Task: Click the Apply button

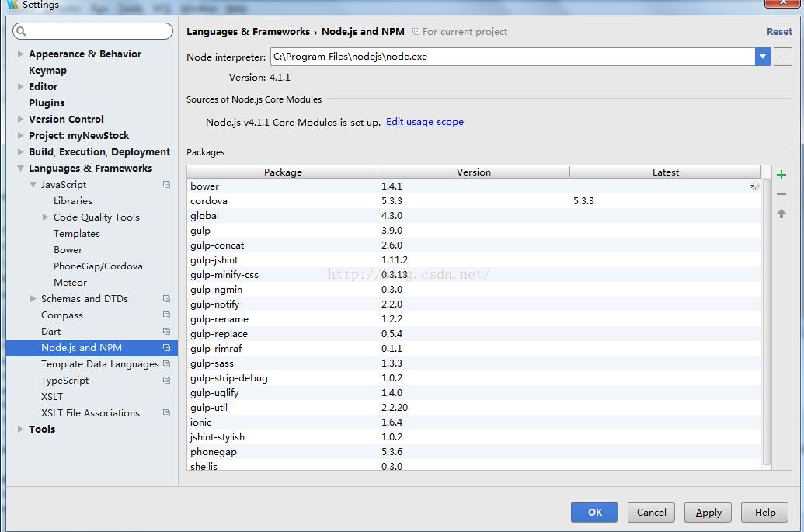Action: pos(708,513)
